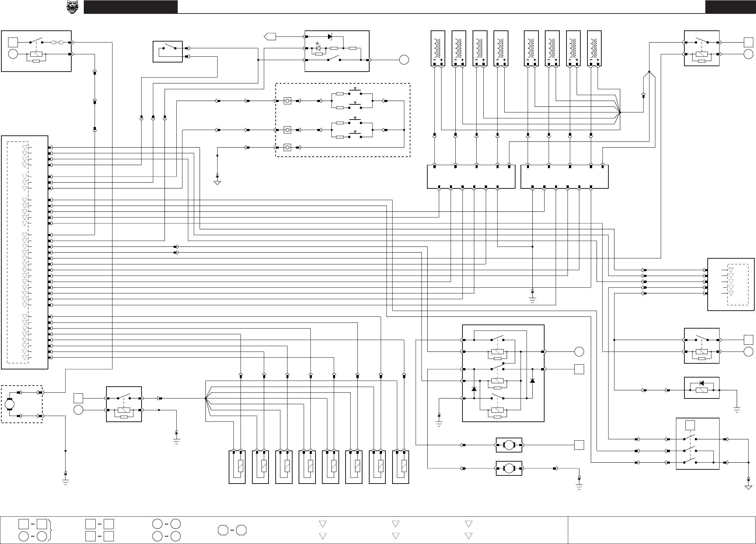Select the bottom concentric connector in dashed box
The height and width of the screenshot is (544, 756).
(x=287, y=148)
